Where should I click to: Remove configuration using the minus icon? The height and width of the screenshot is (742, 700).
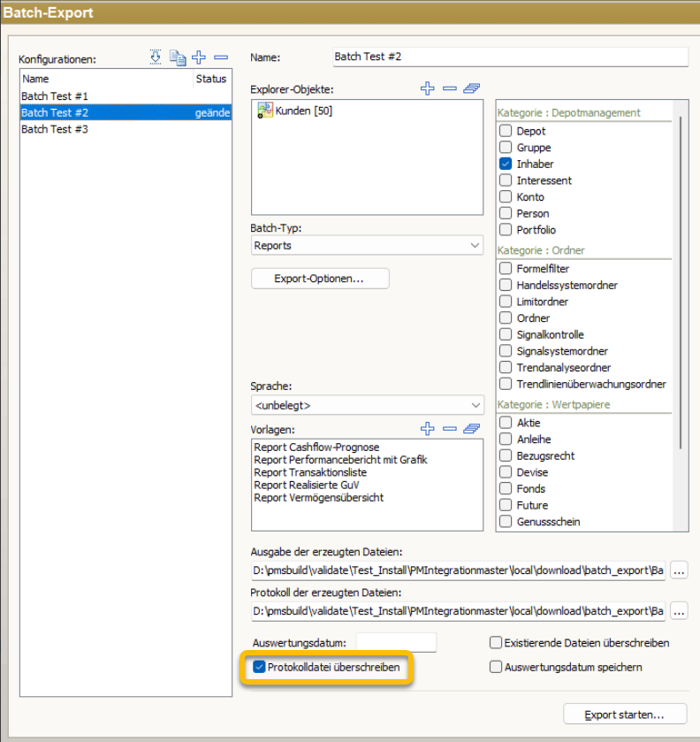coord(221,57)
